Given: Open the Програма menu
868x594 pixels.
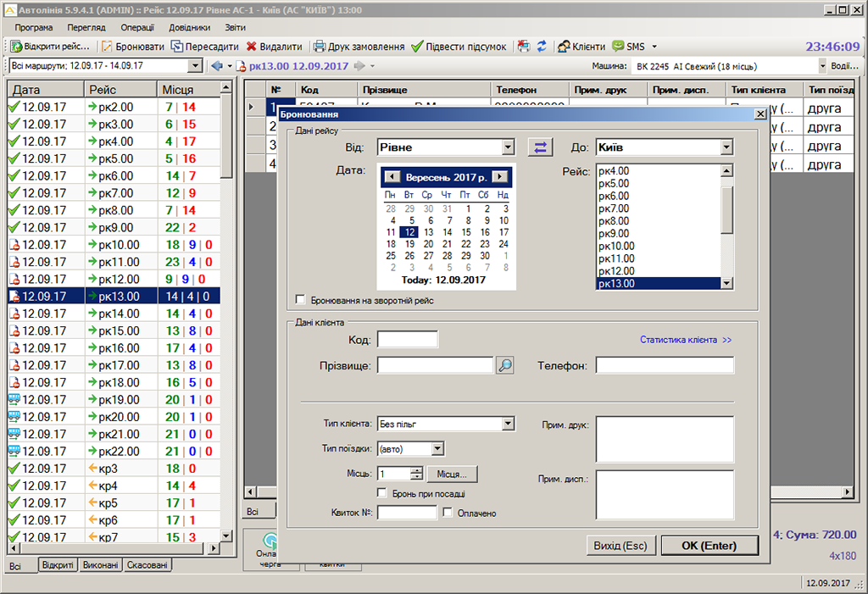Looking at the screenshot, I should [x=34, y=27].
